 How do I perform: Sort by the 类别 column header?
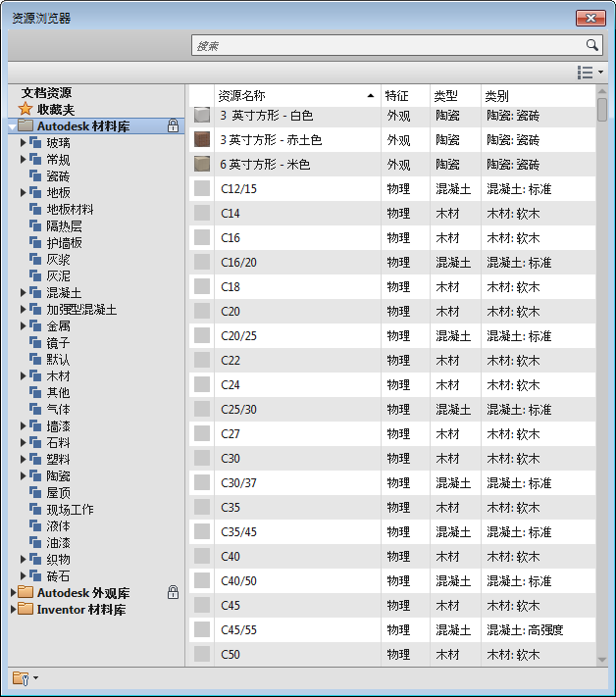[539, 95]
